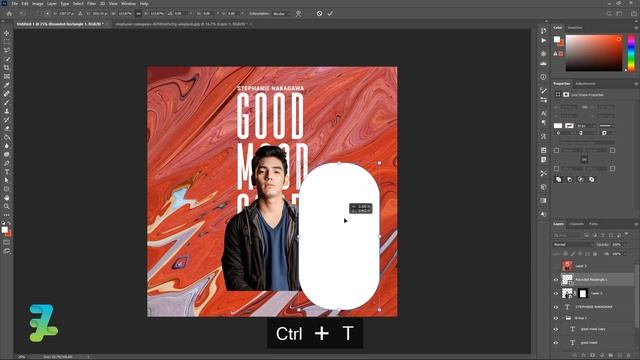Image resolution: width=640 pixels, height=360 pixels.
Task: Select the Lasso tool
Action: 7,50
